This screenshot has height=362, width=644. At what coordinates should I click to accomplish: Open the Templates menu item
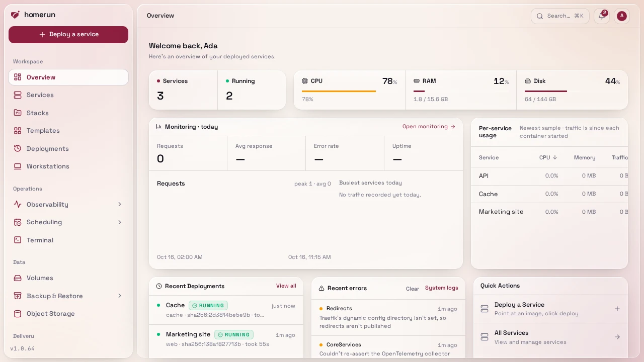tap(68, 131)
